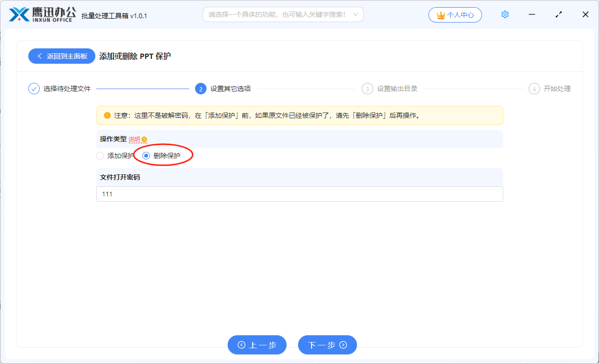Click the 操作类型 label
This screenshot has width=599, height=364.
(x=113, y=139)
